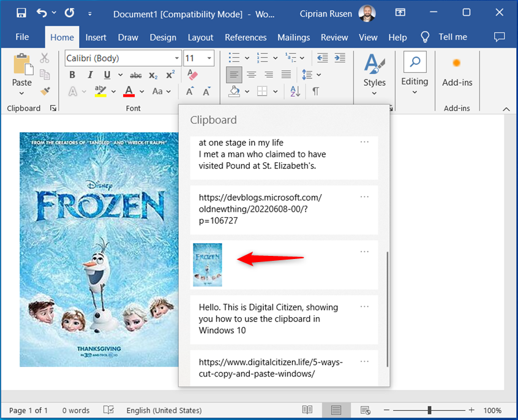The width and height of the screenshot is (518, 420).
Task: Open options for the Frozen image clipboard entry
Action: (364, 252)
